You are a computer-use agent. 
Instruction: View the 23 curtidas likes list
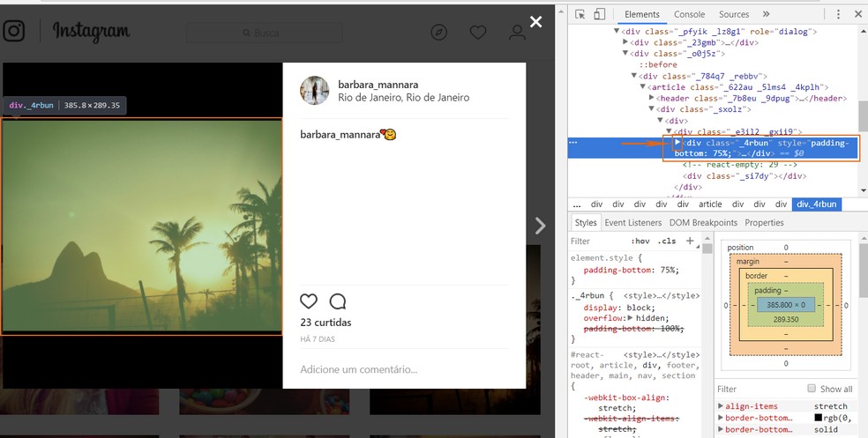(x=325, y=323)
